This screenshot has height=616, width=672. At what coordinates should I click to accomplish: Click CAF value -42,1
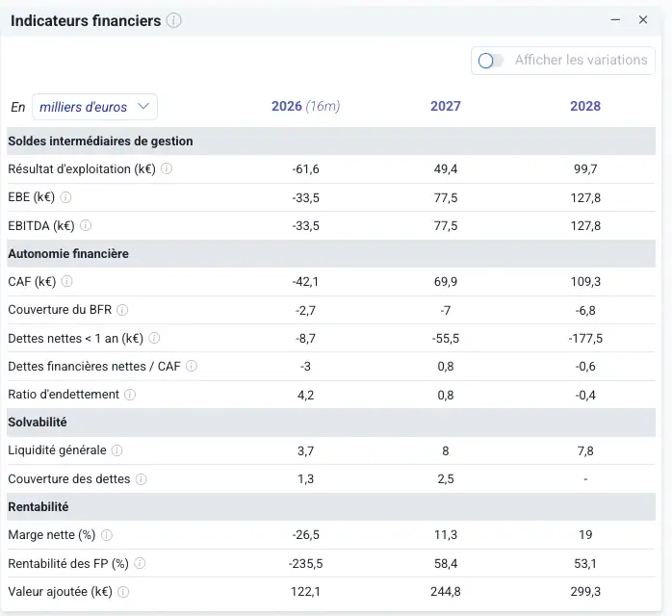point(305,282)
